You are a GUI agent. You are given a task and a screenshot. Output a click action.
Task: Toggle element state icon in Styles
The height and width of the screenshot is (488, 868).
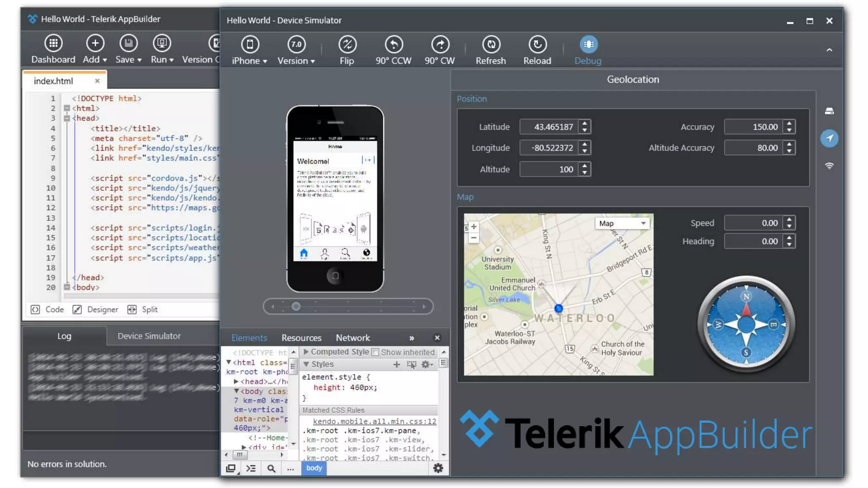pos(412,364)
